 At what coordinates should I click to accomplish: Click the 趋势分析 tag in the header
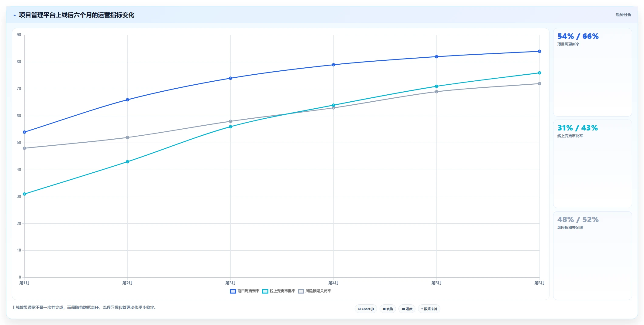pyautogui.click(x=623, y=15)
